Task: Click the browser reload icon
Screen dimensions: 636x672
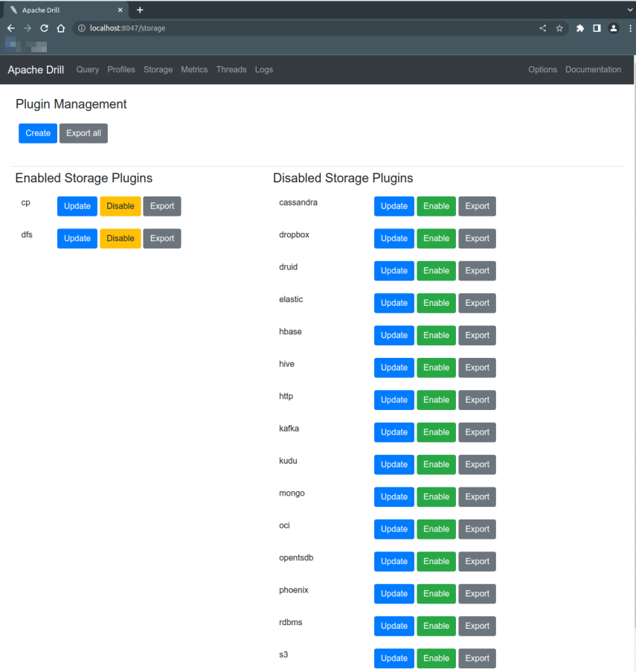Action: click(44, 28)
